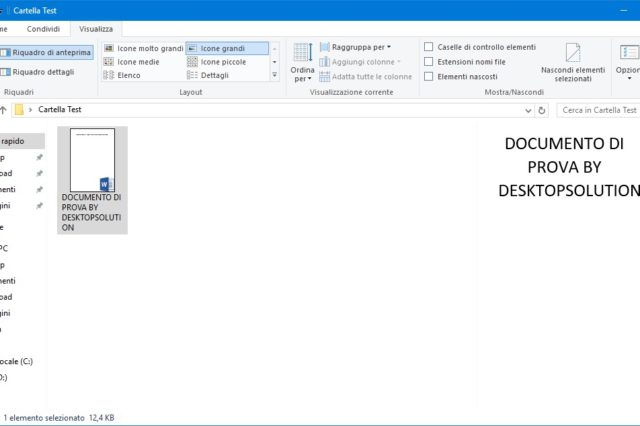Toggle Estensioni nomi file checkbox
The width and height of the screenshot is (640, 426).
429,62
